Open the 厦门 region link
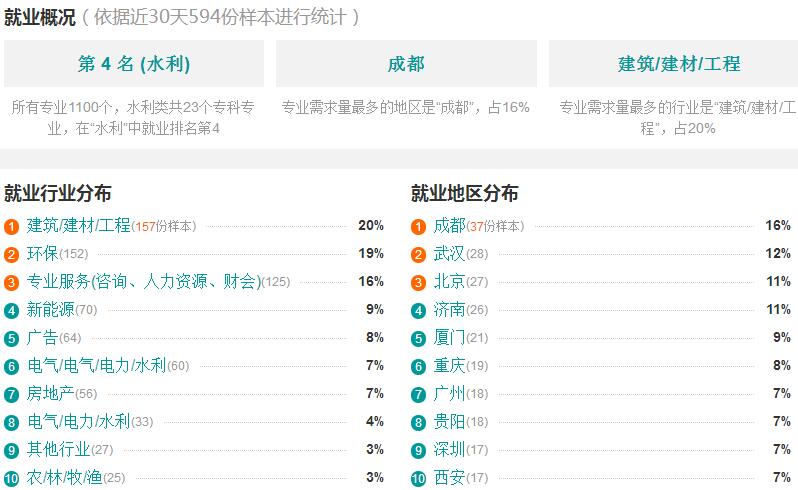The image size is (798, 490). click(449, 337)
